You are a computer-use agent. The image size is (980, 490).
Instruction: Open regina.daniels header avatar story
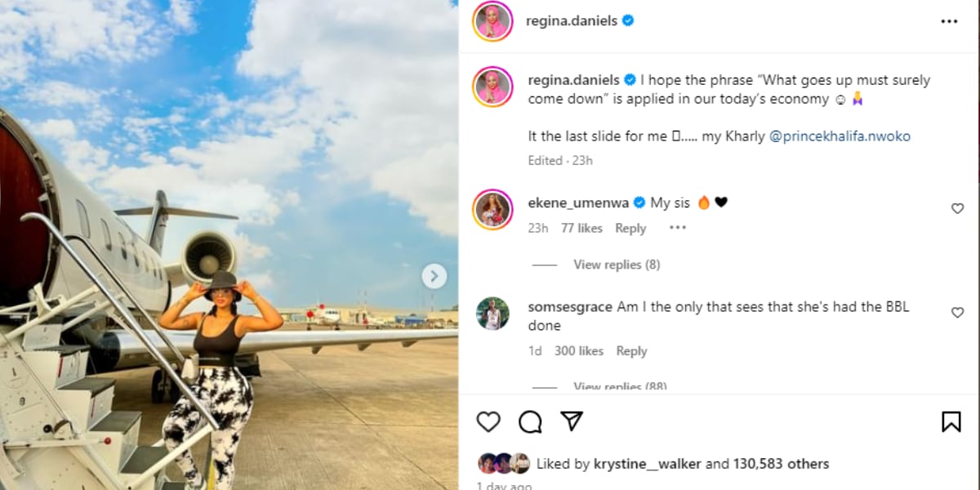pyautogui.click(x=492, y=21)
